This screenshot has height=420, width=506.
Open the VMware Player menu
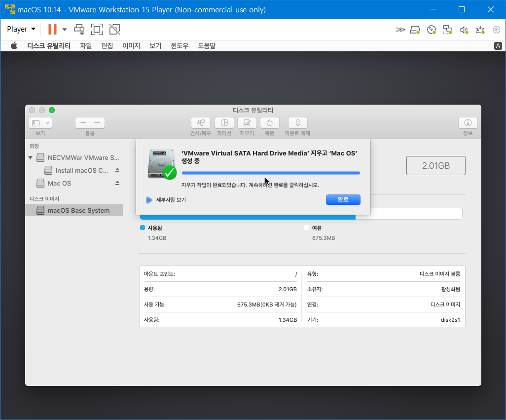pos(21,29)
